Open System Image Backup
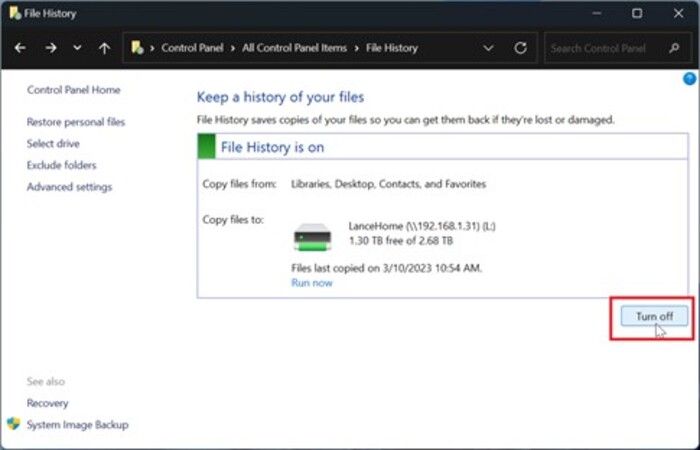 pyautogui.click(x=78, y=425)
